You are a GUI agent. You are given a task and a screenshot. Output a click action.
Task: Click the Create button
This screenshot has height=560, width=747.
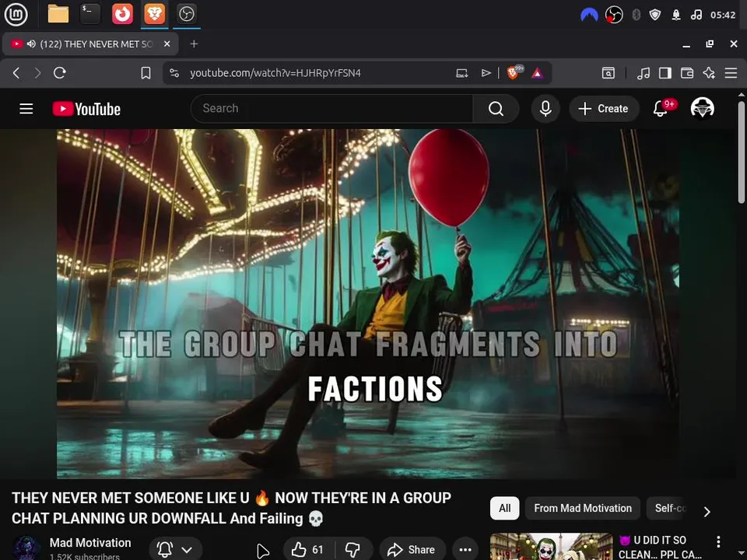click(x=604, y=109)
